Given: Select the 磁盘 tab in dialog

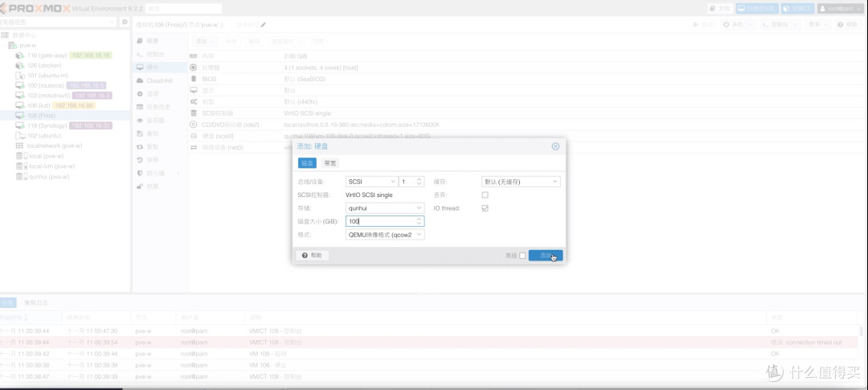Looking at the screenshot, I should (307, 163).
